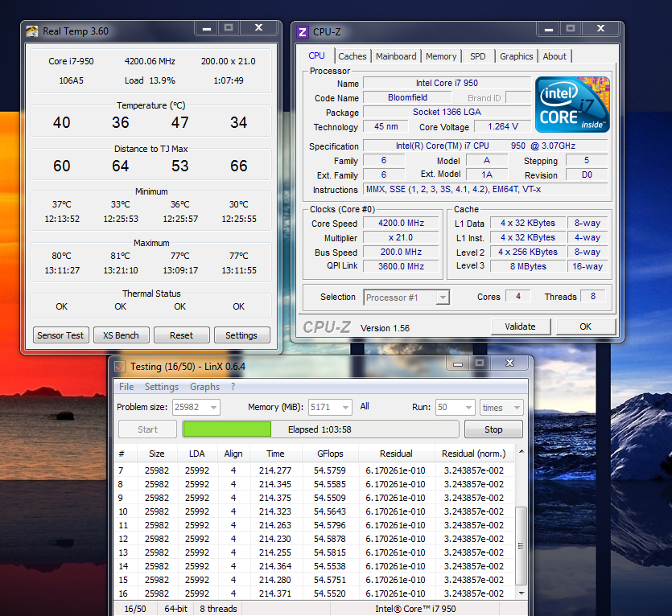Switch to the Mainboard tab

click(x=396, y=56)
